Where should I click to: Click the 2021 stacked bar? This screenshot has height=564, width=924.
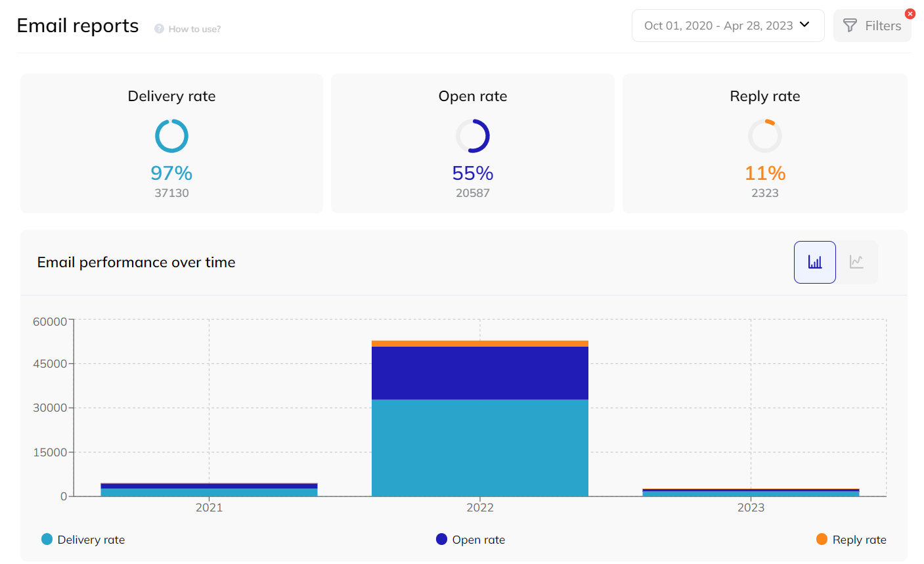click(x=209, y=490)
